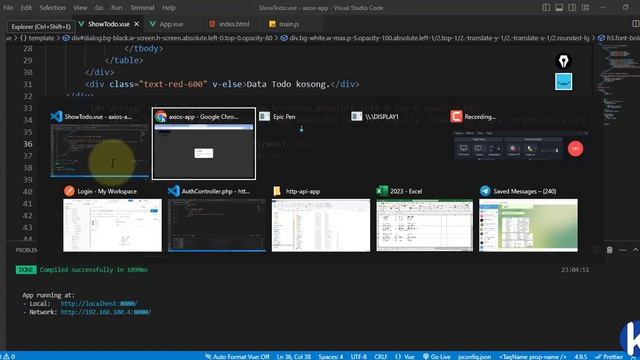Click line number 36 in gutter
Viewport: 640px width, 360px height.
pos(28,144)
